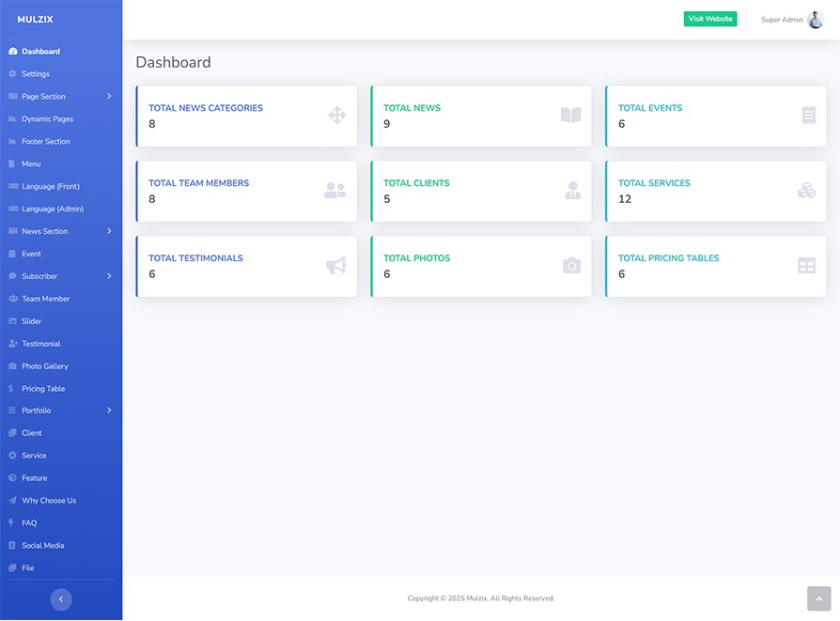The image size is (840, 621).
Task: Expand the Subscriber submenu
Action: tap(109, 276)
